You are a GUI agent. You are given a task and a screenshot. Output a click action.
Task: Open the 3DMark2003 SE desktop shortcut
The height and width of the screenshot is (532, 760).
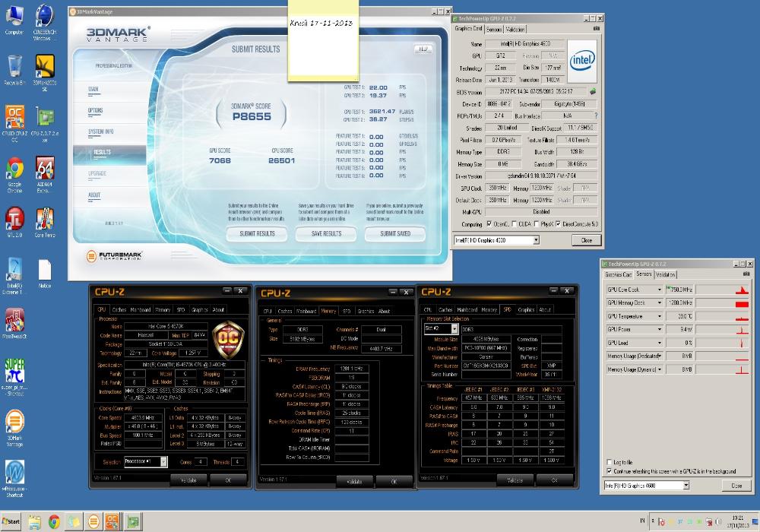point(44,71)
